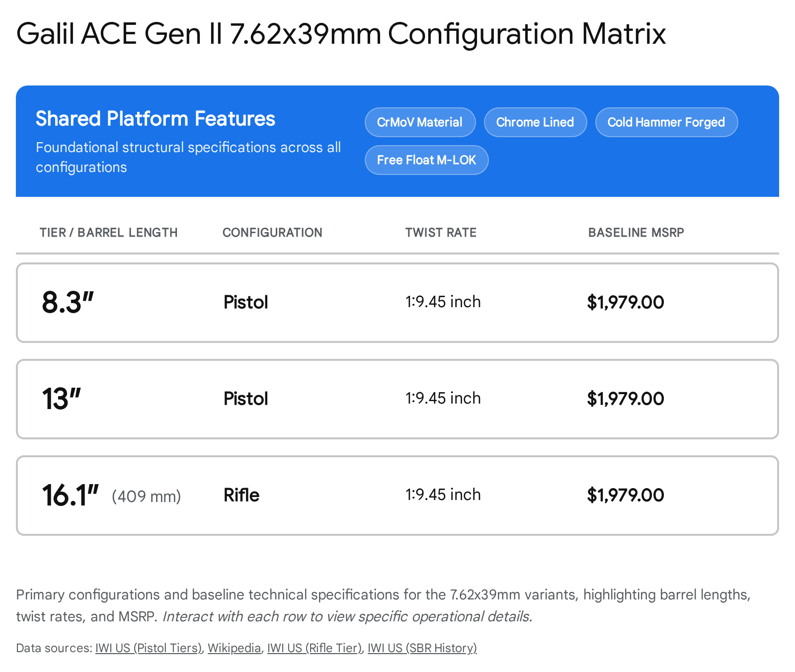Select the Free Float M-LOK chip
795x672 pixels.
tap(426, 160)
